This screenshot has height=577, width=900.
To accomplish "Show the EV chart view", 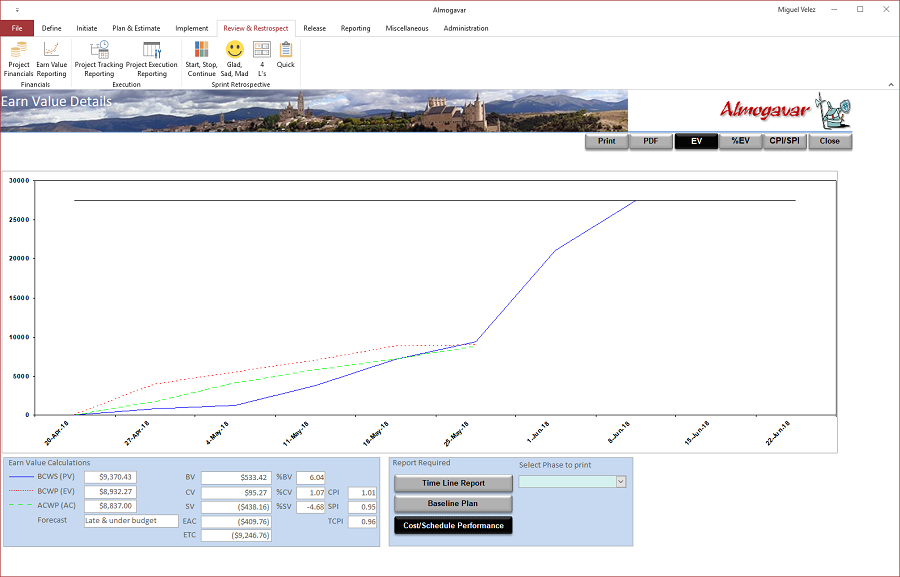I will tap(696, 141).
